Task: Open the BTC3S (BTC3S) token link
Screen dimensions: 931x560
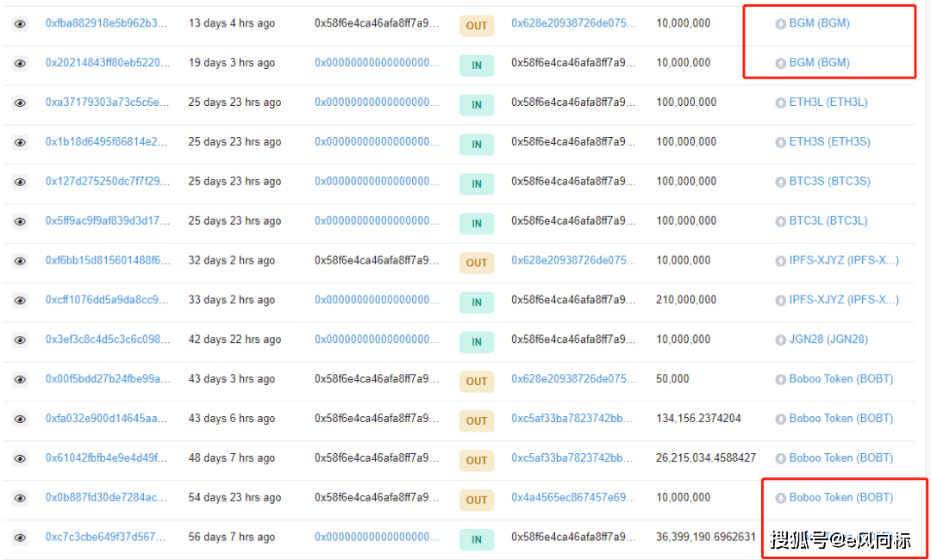Action: coord(828,181)
